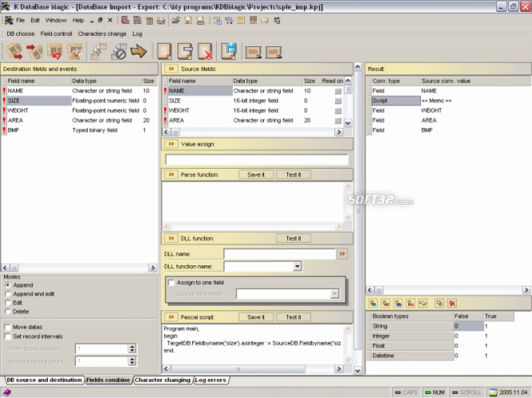
Task: Select the Append mode radio button
Action: pos(8,285)
